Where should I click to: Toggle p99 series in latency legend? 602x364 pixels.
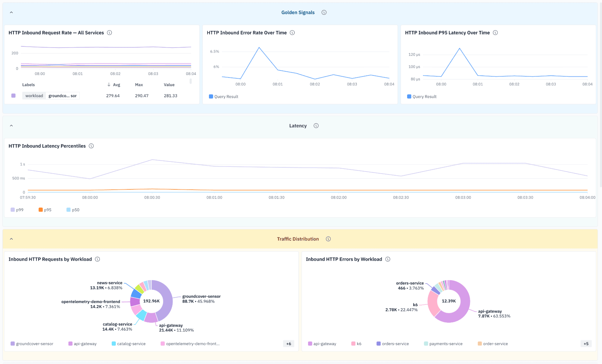pyautogui.click(x=17, y=210)
